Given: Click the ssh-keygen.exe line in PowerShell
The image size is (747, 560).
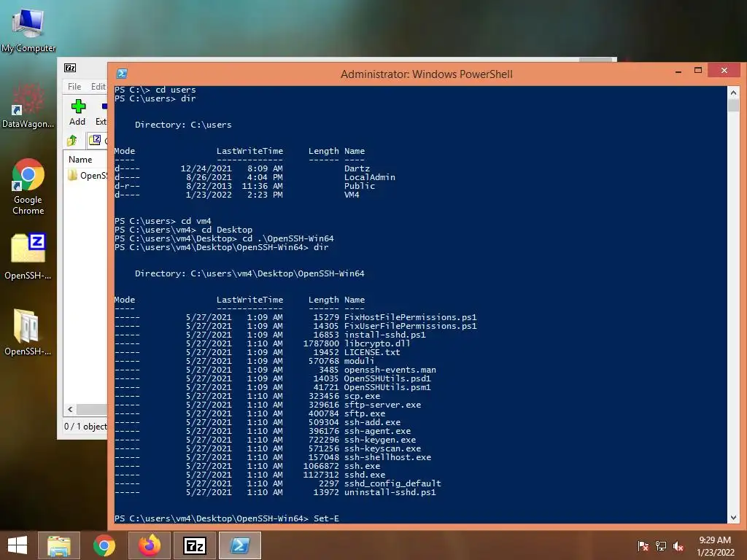Looking at the screenshot, I should point(379,440).
